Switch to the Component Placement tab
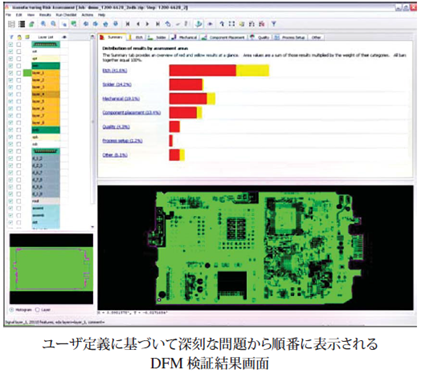 click(x=224, y=37)
